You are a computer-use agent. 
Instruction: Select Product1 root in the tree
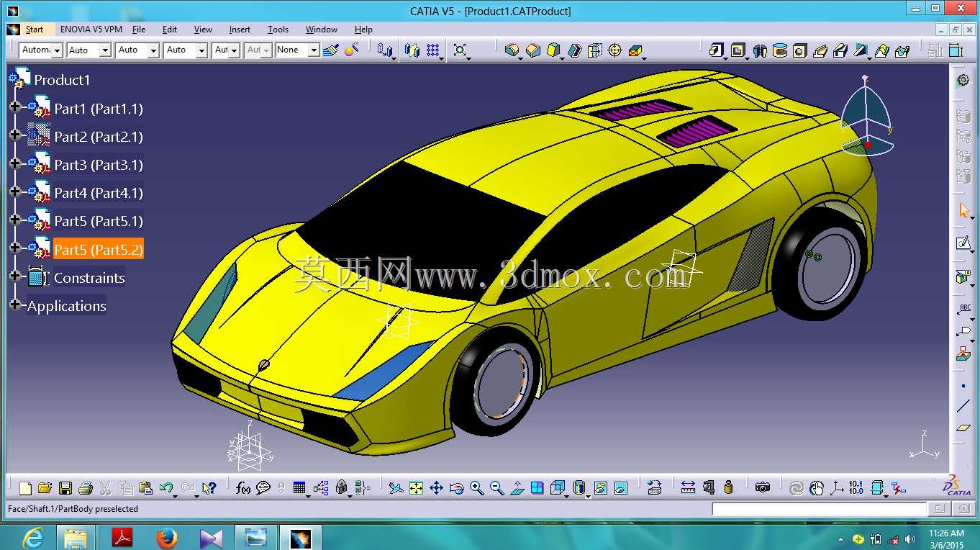pyautogui.click(x=62, y=80)
